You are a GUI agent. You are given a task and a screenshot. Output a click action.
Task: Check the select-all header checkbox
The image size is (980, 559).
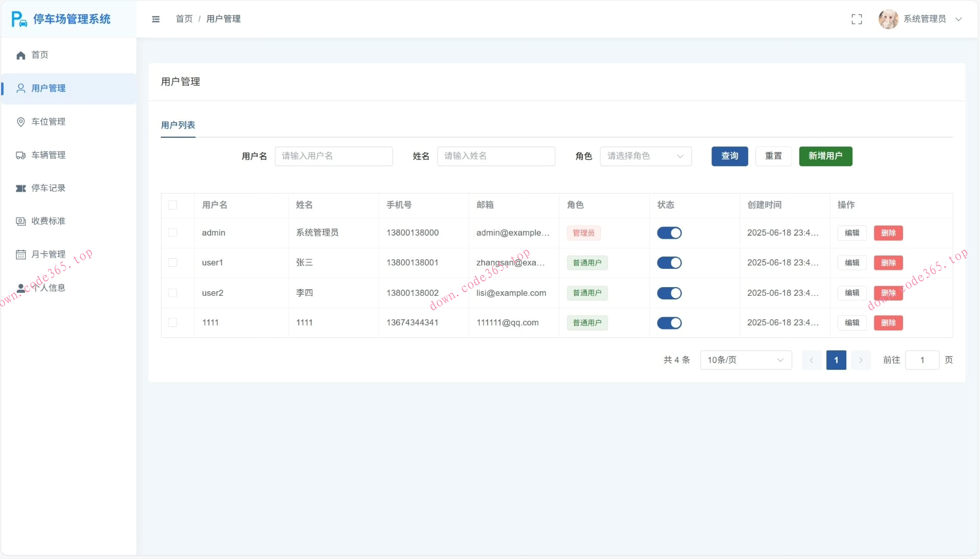[x=173, y=205]
